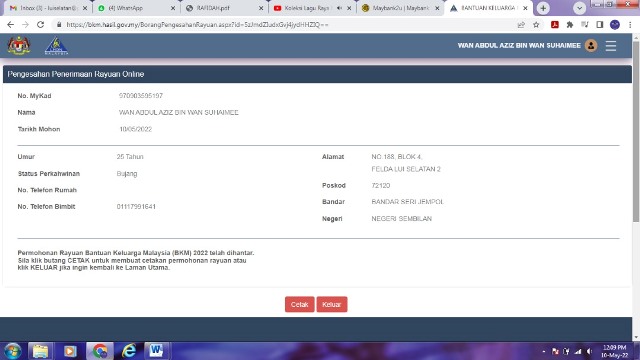Switch to the WhatsApp tab
This screenshot has height=360, width=640.
135,8
